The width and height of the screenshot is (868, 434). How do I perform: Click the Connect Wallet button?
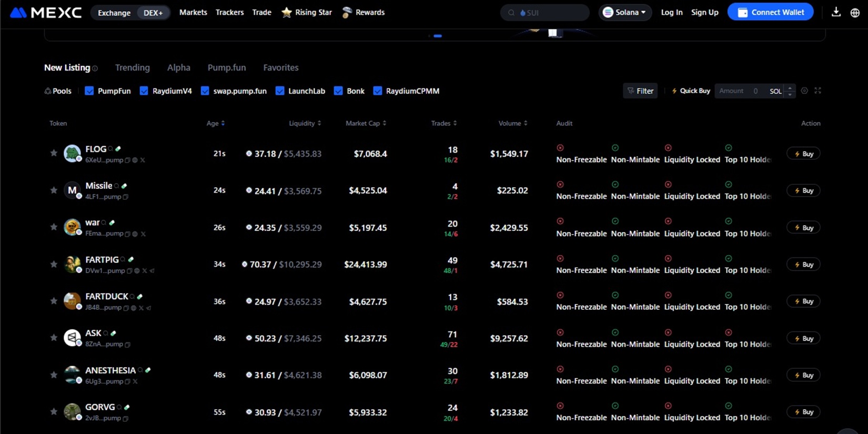771,12
